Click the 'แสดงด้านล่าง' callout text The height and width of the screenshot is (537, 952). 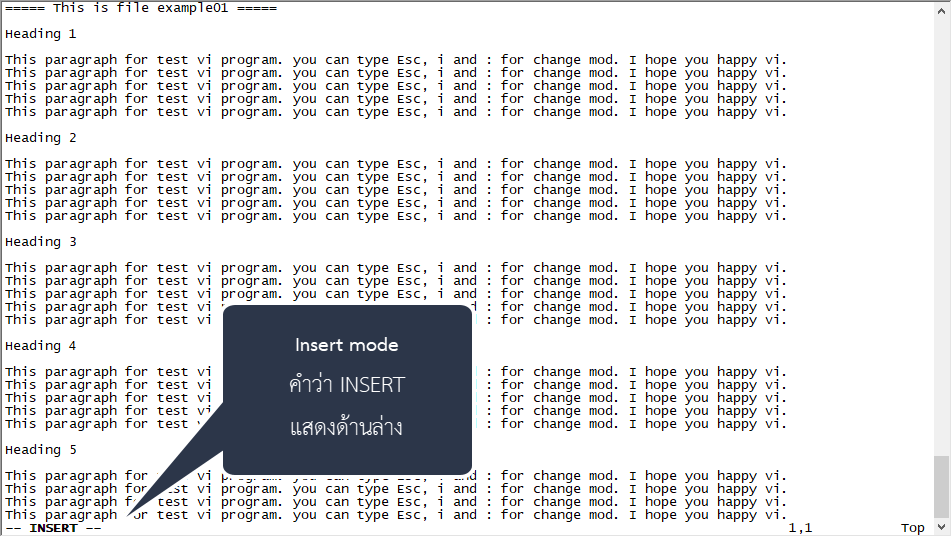[346, 428]
